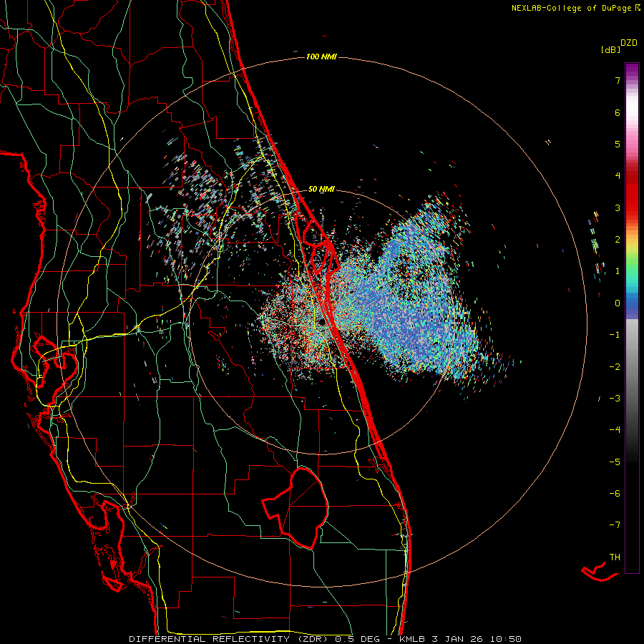This screenshot has height=644, width=644.
Task: Click the [dB] units label
Action: [x=610, y=50]
